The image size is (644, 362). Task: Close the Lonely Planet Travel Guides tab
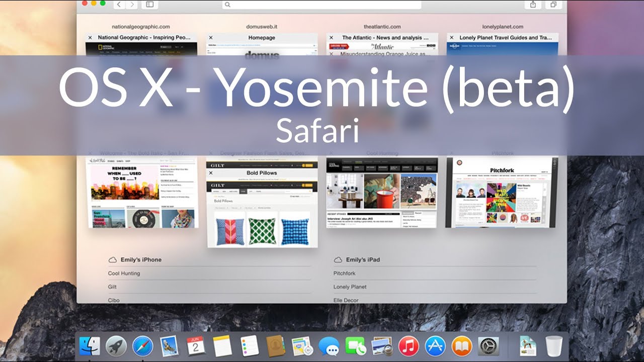pyautogui.click(x=452, y=38)
